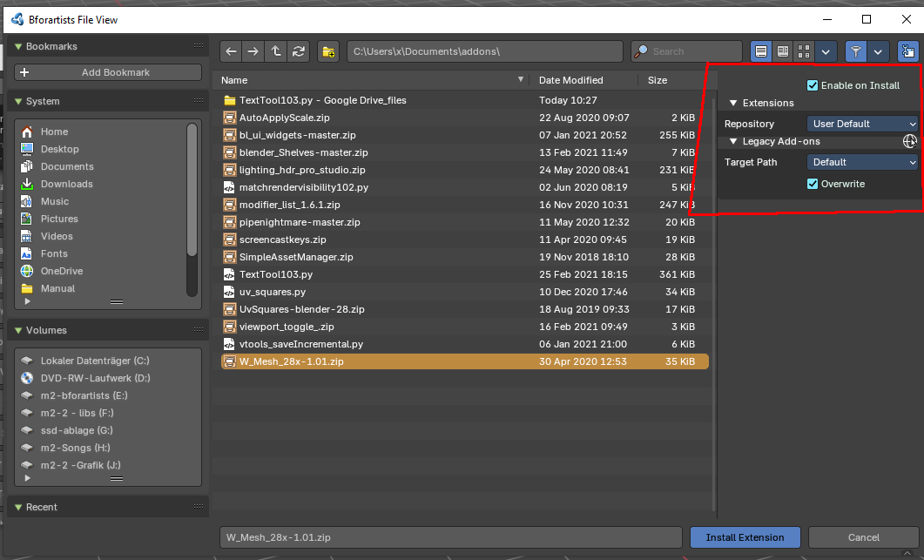Select AutoApplyScale.zip file

(465, 118)
